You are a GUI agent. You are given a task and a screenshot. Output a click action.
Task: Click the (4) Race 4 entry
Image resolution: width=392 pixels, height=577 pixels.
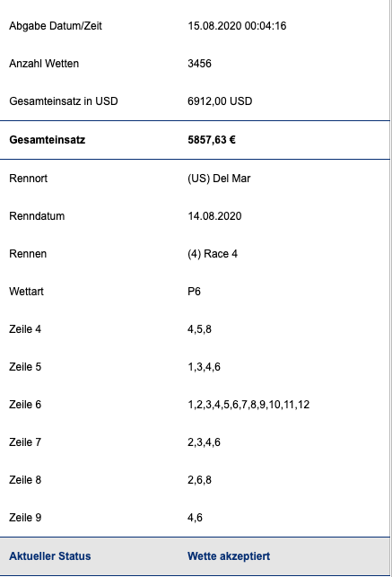pyautogui.click(x=213, y=254)
